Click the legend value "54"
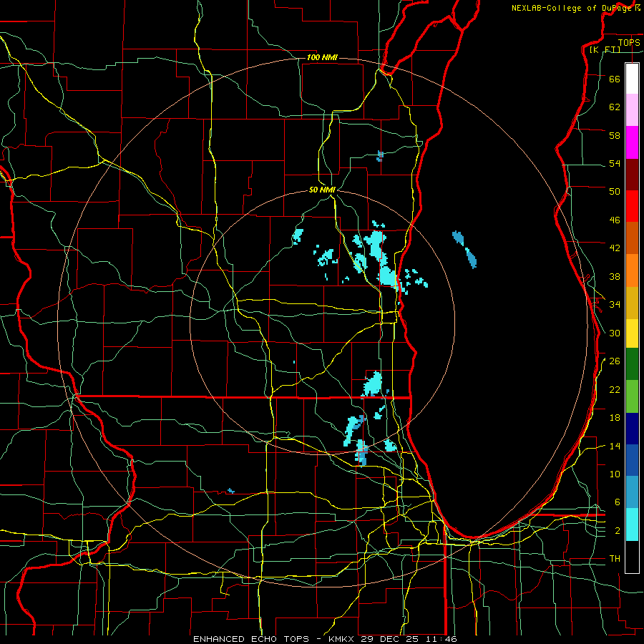This screenshot has width=644, height=644. pyautogui.click(x=615, y=163)
